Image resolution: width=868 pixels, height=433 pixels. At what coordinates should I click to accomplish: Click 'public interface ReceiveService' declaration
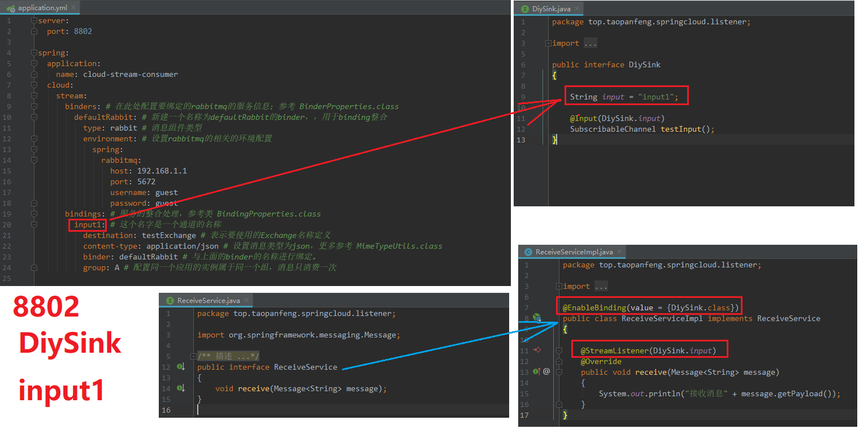267,367
